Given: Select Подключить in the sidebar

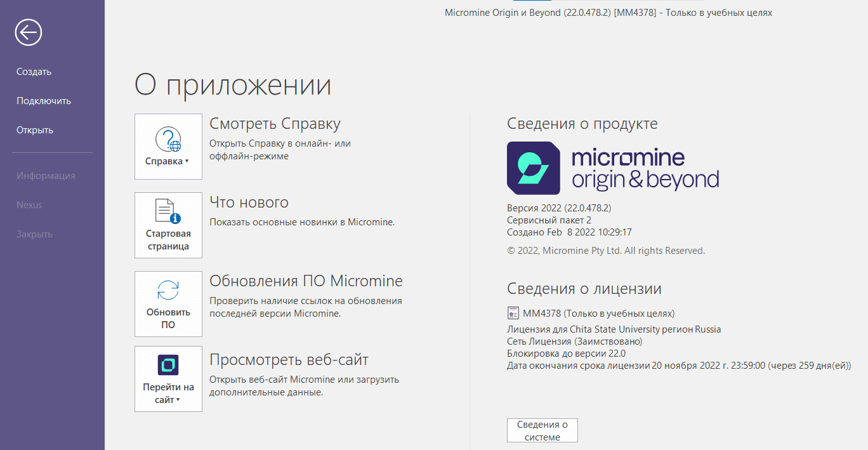Looking at the screenshot, I should coord(44,101).
